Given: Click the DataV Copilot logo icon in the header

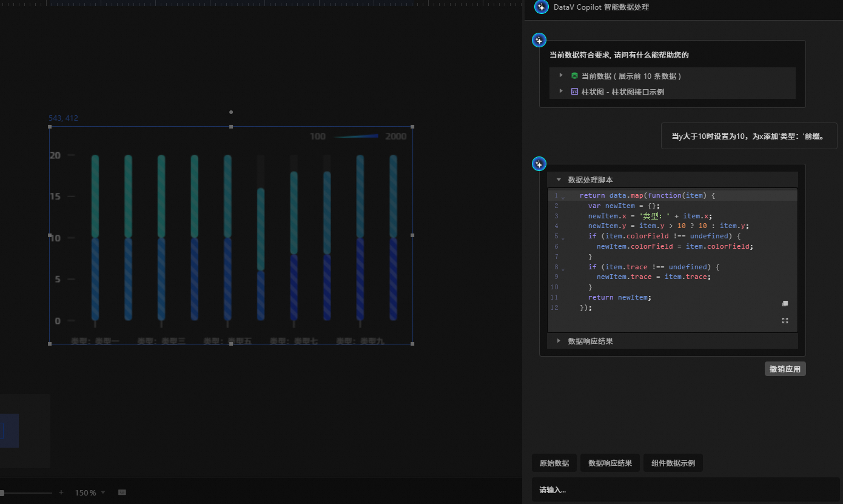Looking at the screenshot, I should (542, 7).
